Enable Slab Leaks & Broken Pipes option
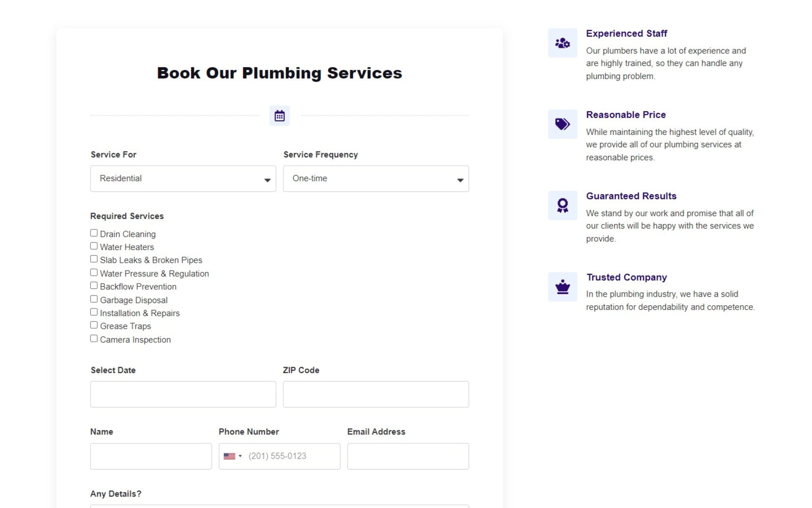Image resolution: width=812 pixels, height=508 pixels. (94, 259)
